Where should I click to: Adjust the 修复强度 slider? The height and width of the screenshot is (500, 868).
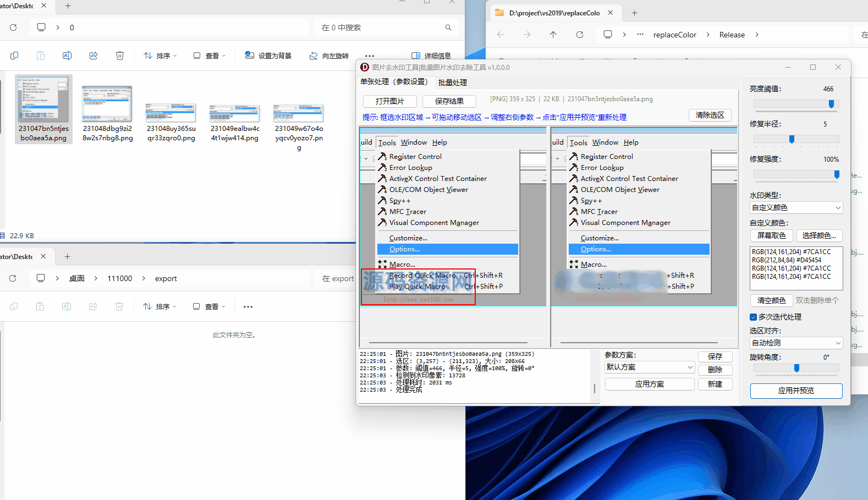point(796,174)
